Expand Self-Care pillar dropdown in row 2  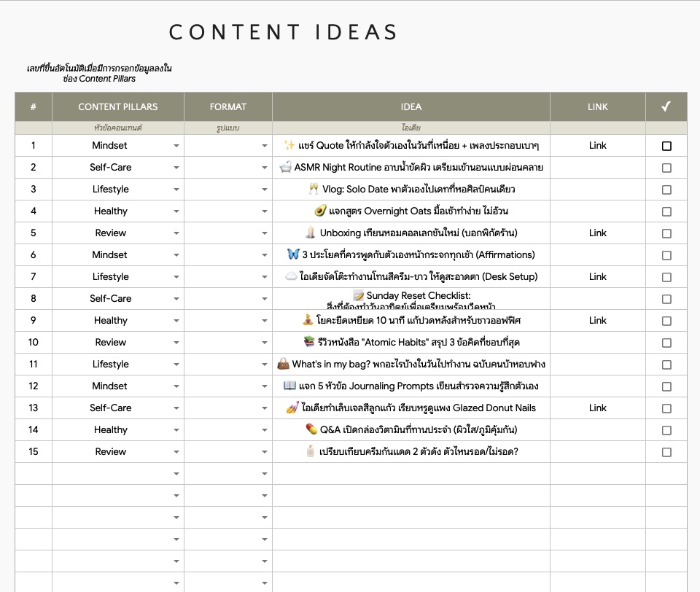click(x=176, y=168)
